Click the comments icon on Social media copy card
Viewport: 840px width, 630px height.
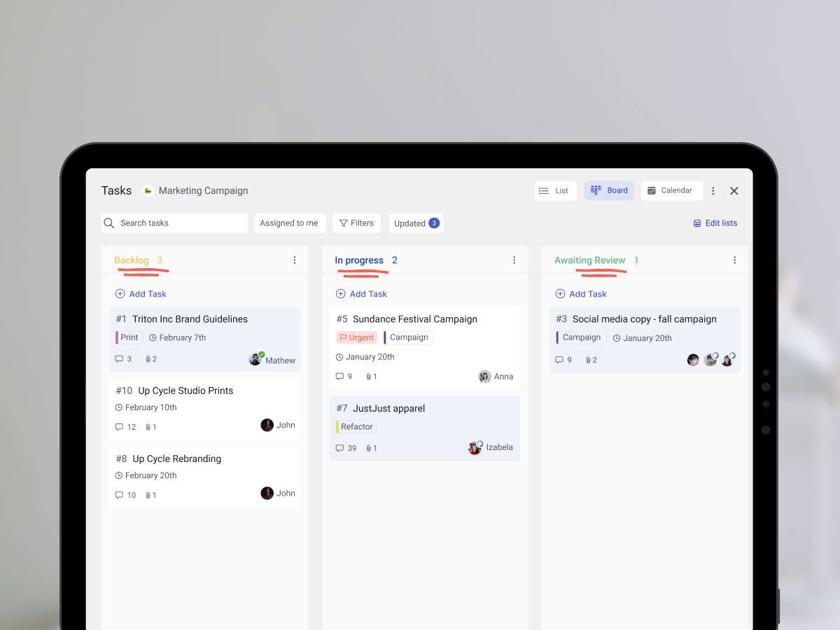tap(559, 360)
